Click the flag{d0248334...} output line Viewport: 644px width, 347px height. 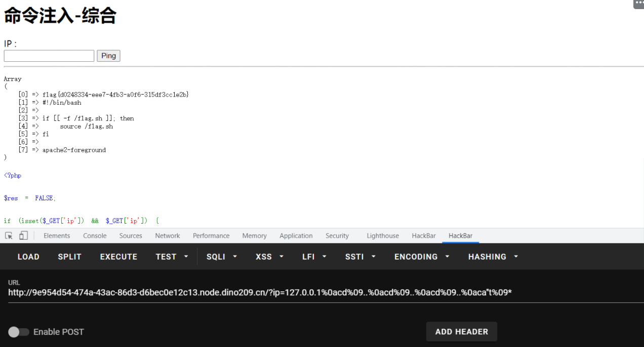tap(115, 95)
